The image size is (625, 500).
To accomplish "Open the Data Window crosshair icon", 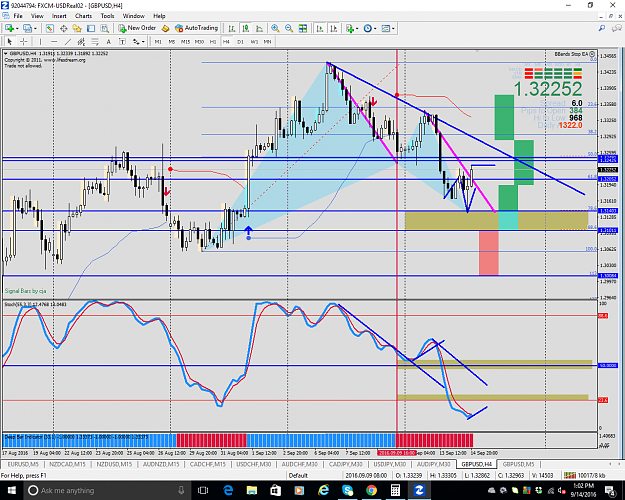I will tap(63, 28).
